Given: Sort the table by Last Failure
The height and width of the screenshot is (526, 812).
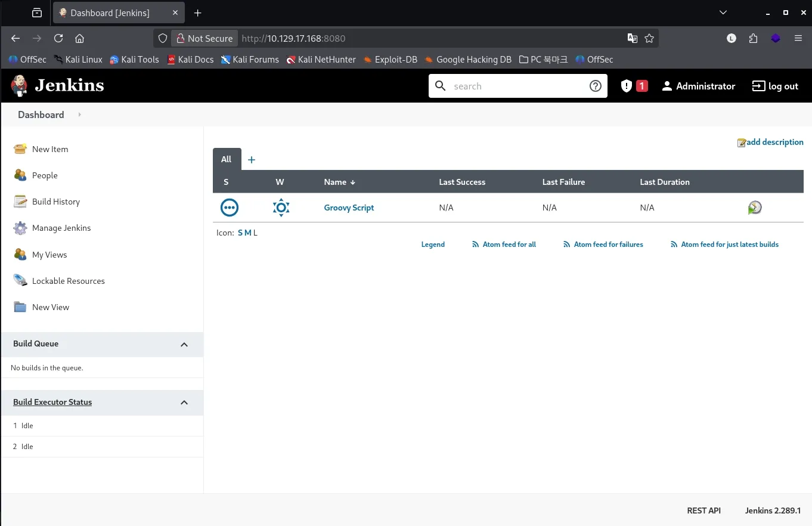Looking at the screenshot, I should point(563,182).
